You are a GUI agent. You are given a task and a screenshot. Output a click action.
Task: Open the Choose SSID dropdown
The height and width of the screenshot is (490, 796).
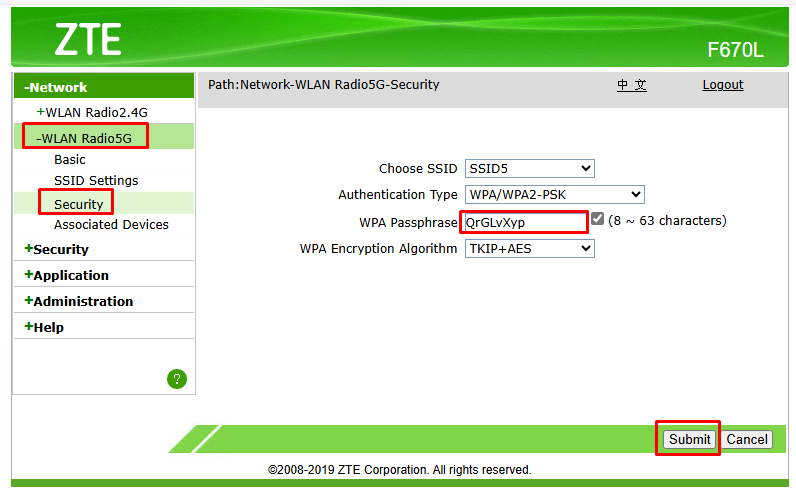pyautogui.click(x=529, y=169)
